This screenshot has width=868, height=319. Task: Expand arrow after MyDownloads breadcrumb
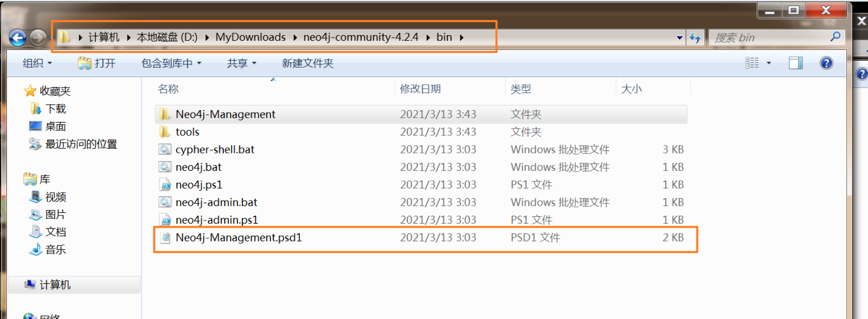click(x=295, y=37)
